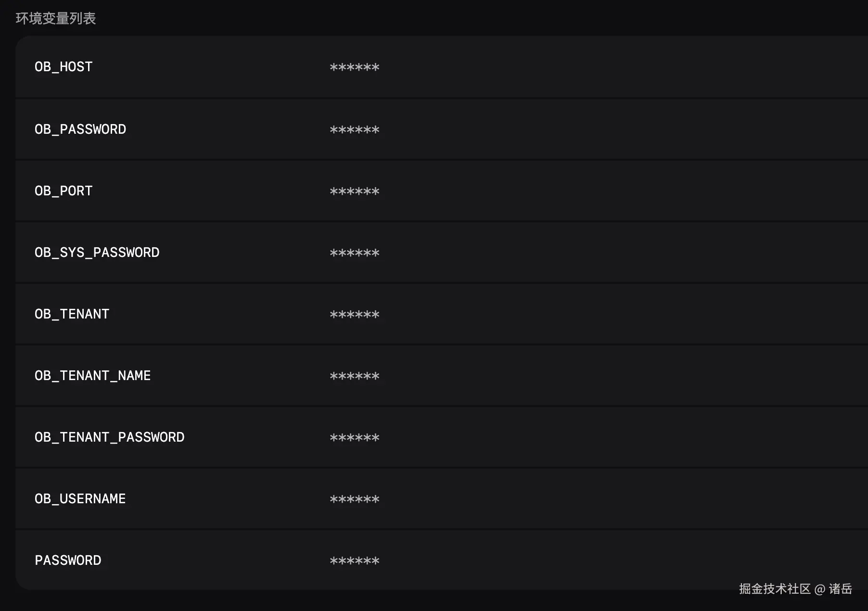Click the OB_HOST variable name
Screen dimensions: 868x611
pyautogui.click(x=64, y=67)
